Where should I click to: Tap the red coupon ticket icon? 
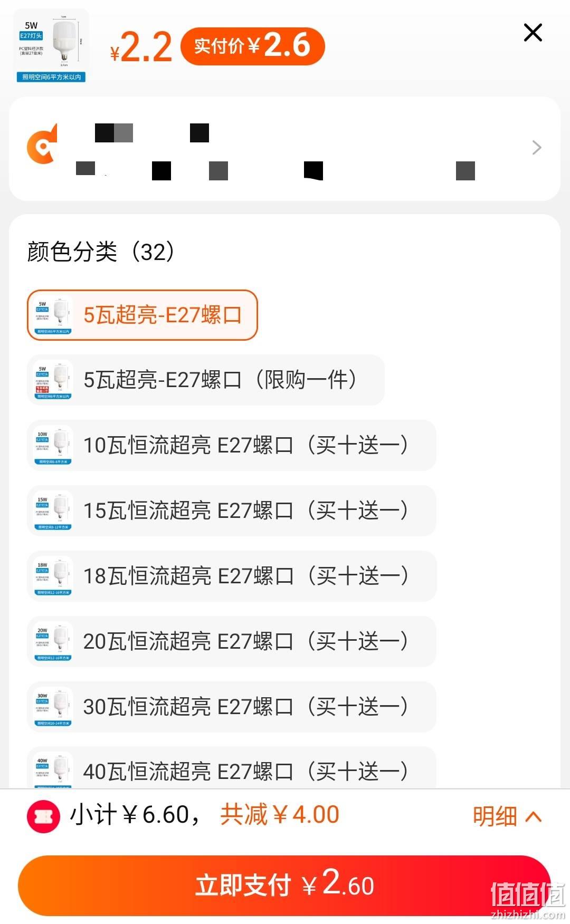(x=43, y=816)
